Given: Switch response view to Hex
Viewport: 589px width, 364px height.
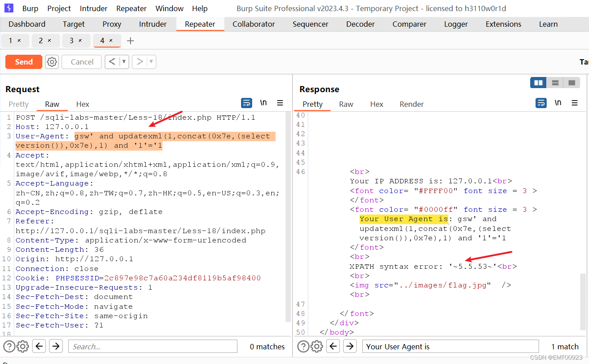Looking at the screenshot, I should 376,104.
